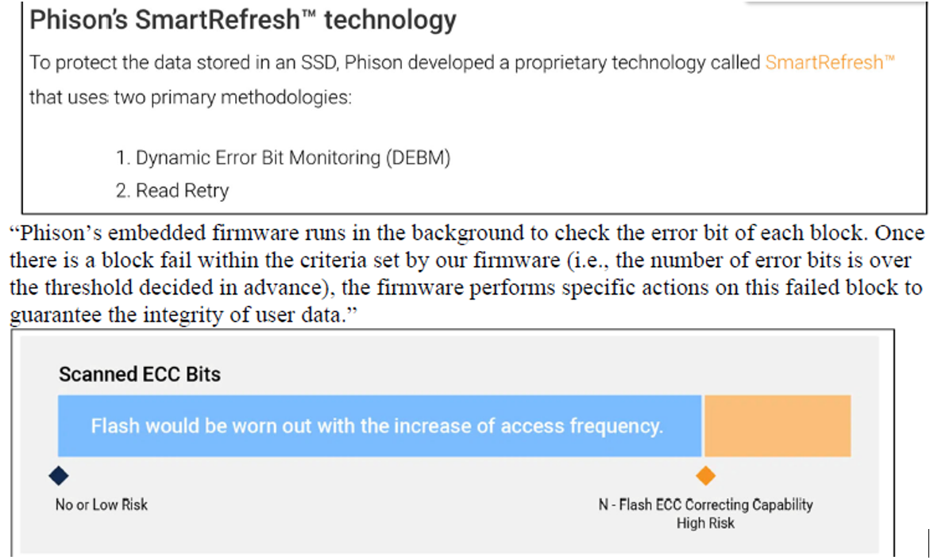
Task: Click the Phison's SmartRefresh™ technology heading
Action: click(243, 20)
